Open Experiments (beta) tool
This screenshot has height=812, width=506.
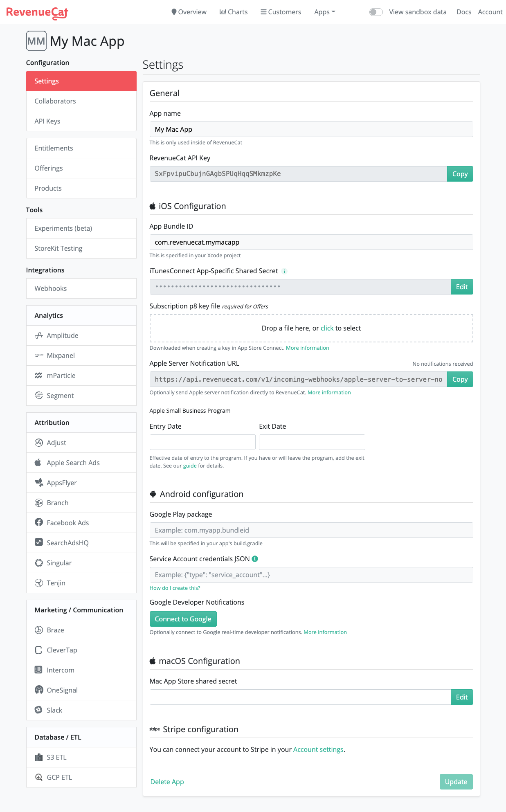point(81,228)
